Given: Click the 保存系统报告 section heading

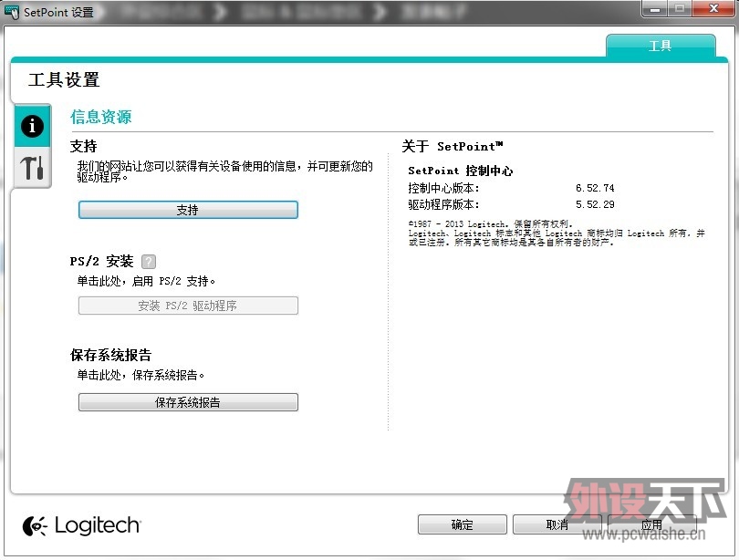Looking at the screenshot, I should click(110, 355).
